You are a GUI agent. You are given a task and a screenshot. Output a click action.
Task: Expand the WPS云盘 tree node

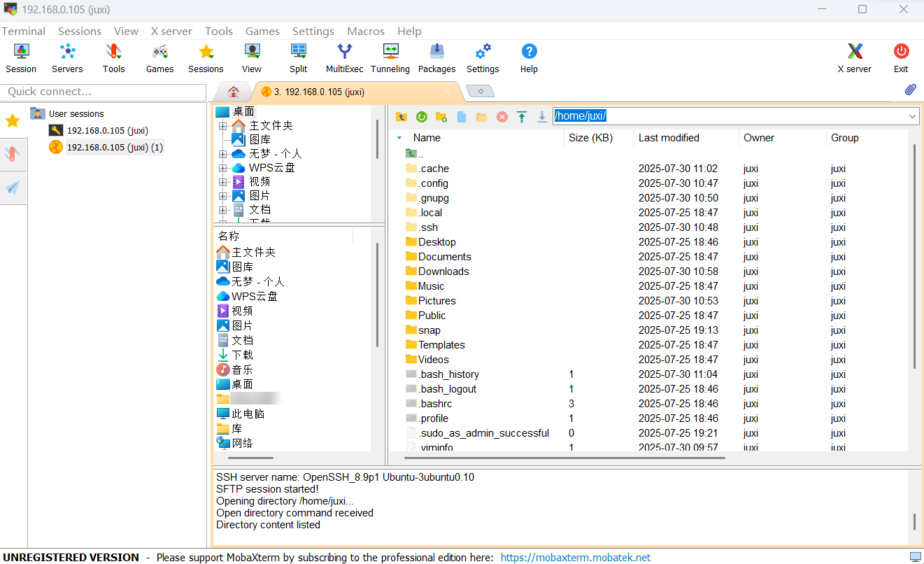pyautogui.click(x=222, y=168)
